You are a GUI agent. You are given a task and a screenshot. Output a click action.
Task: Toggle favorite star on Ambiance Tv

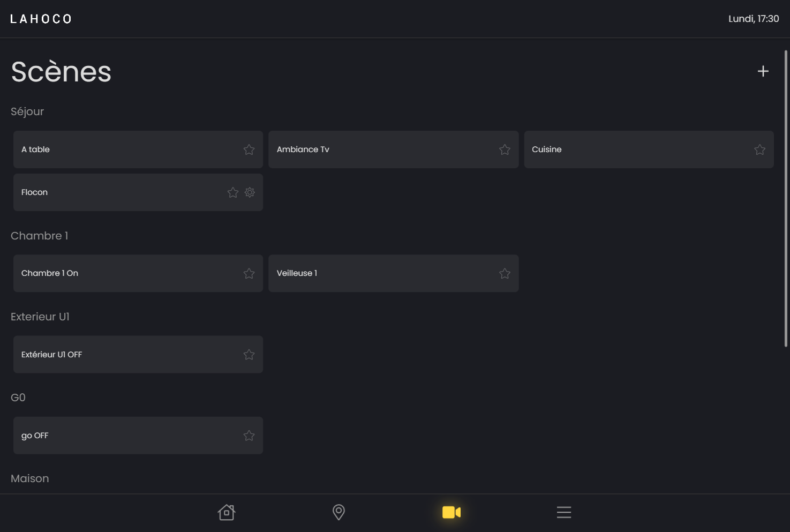pos(505,149)
